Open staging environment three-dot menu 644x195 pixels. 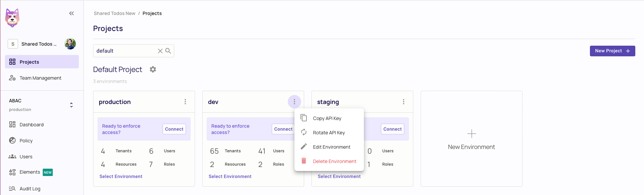click(x=404, y=102)
